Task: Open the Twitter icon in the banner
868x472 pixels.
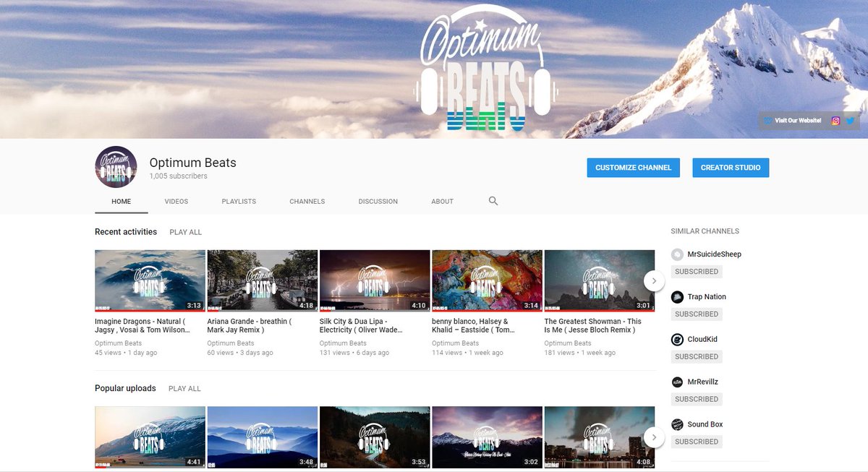Action: [x=851, y=121]
